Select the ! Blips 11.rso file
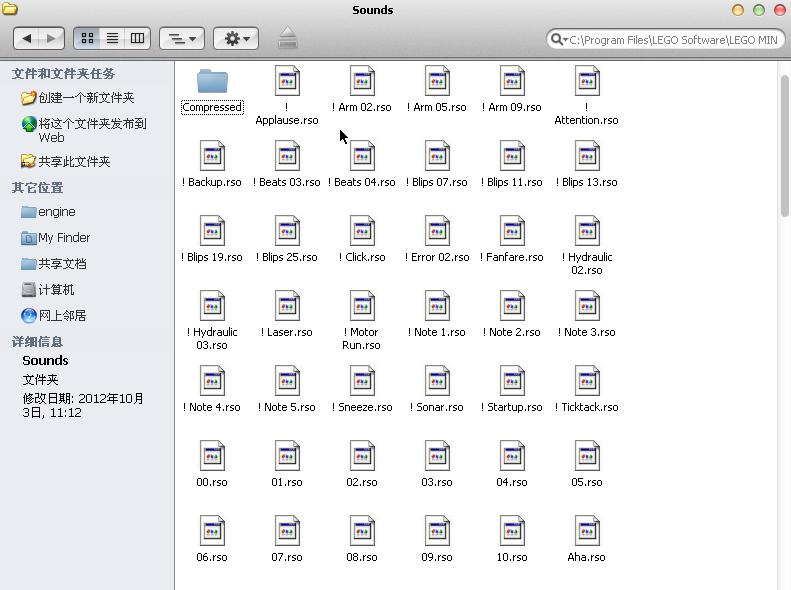Screen dimensions: 791x590 [512, 164]
